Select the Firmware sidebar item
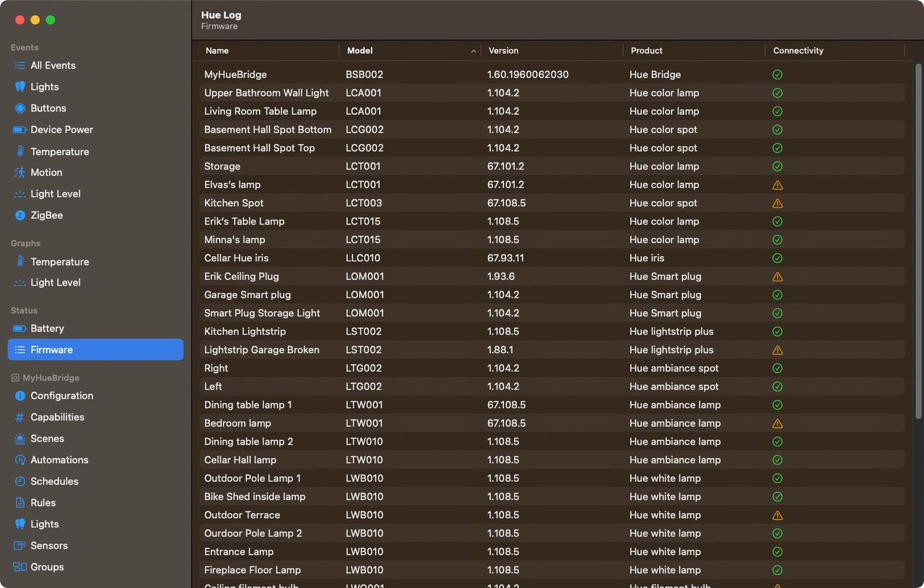The height and width of the screenshot is (588, 924). click(x=51, y=350)
